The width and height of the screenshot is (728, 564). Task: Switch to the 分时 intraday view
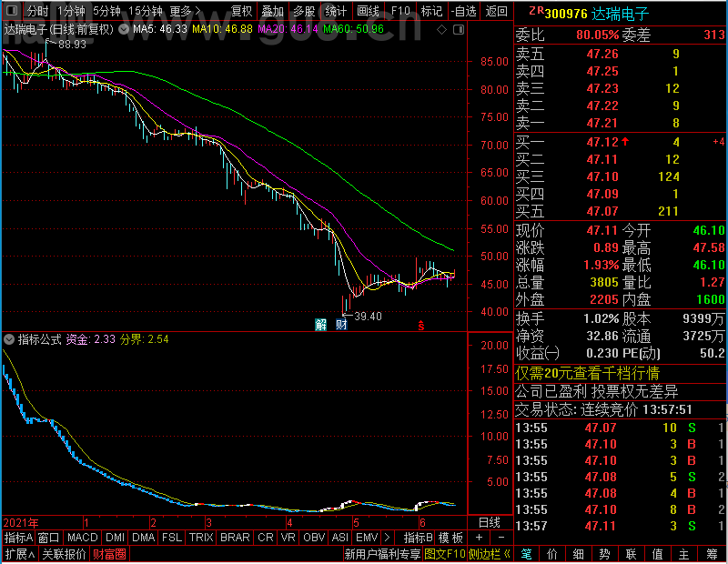pyautogui.click(x=37, y=11)
